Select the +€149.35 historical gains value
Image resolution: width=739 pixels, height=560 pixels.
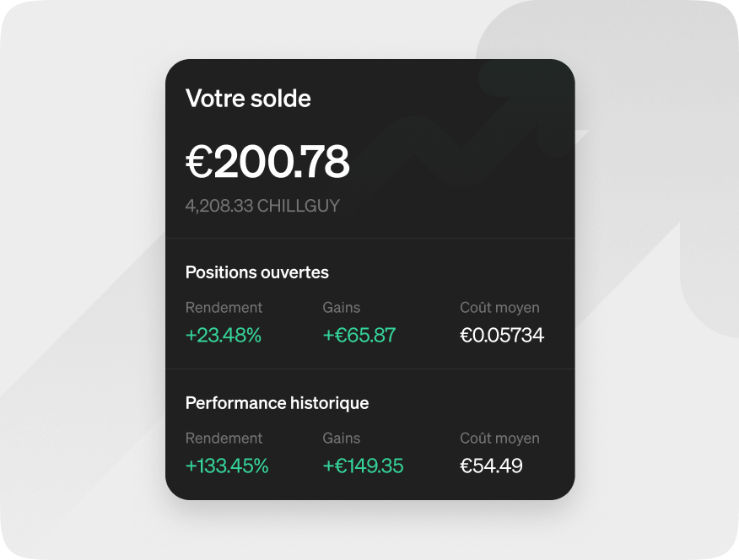click(363, 466)
